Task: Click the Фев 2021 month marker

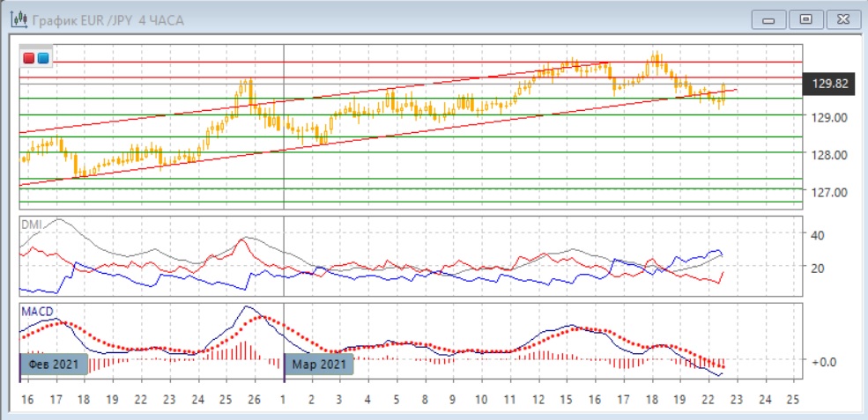Action: (54, 365)
